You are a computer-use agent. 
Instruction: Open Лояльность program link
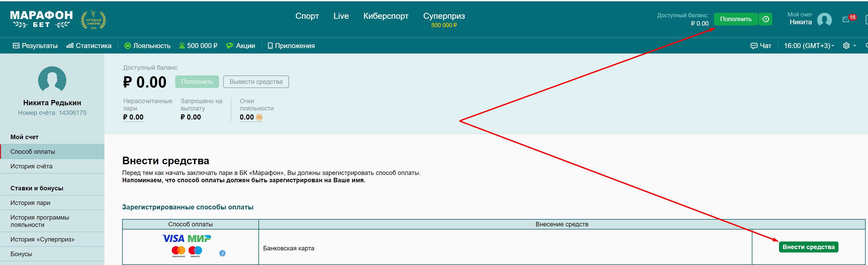click(x=147, y=46)
